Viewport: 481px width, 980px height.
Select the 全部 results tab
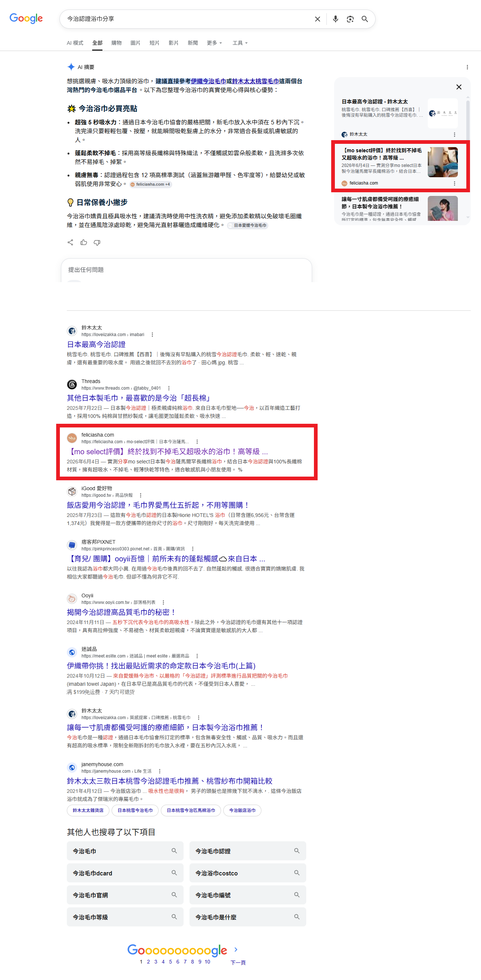(x=97, y=43)
